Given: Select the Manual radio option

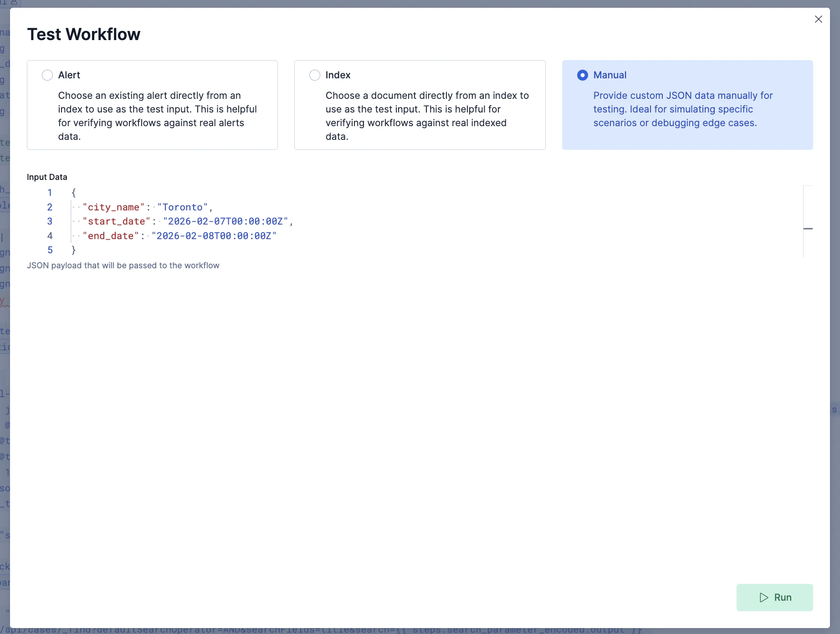Looking at the screenshot, I should click(x=582, y=75).
